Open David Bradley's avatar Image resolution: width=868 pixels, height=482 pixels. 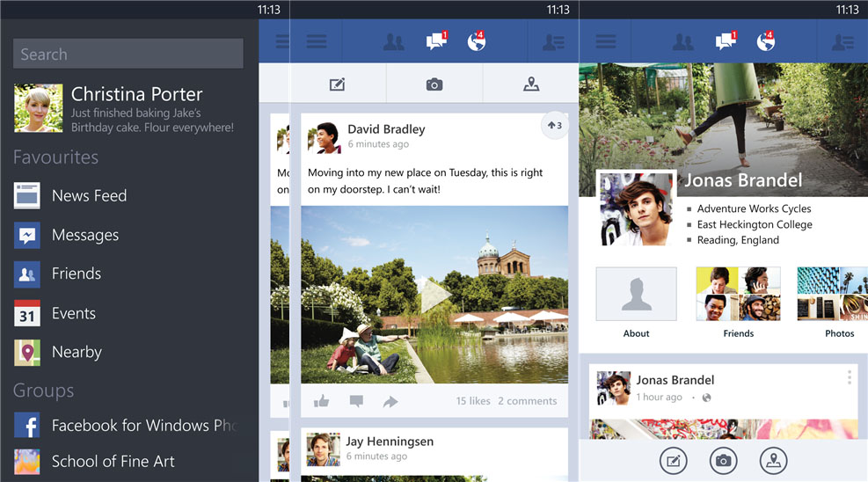coord(325,138)
